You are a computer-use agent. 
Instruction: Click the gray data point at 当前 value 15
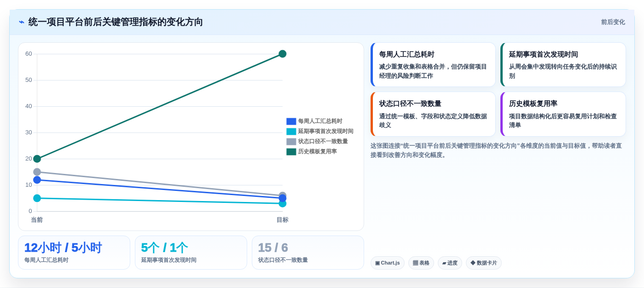coord(37,172)
